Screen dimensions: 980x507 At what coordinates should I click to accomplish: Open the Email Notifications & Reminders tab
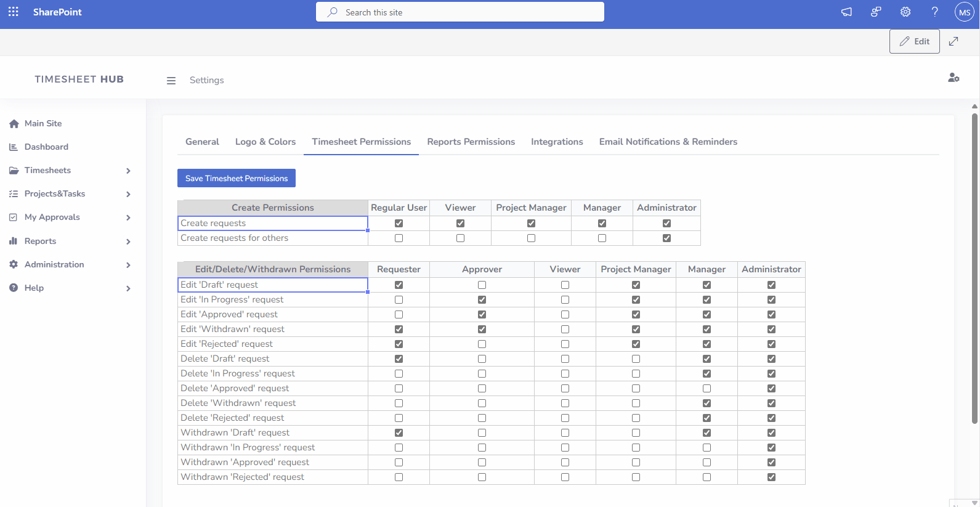668,142
